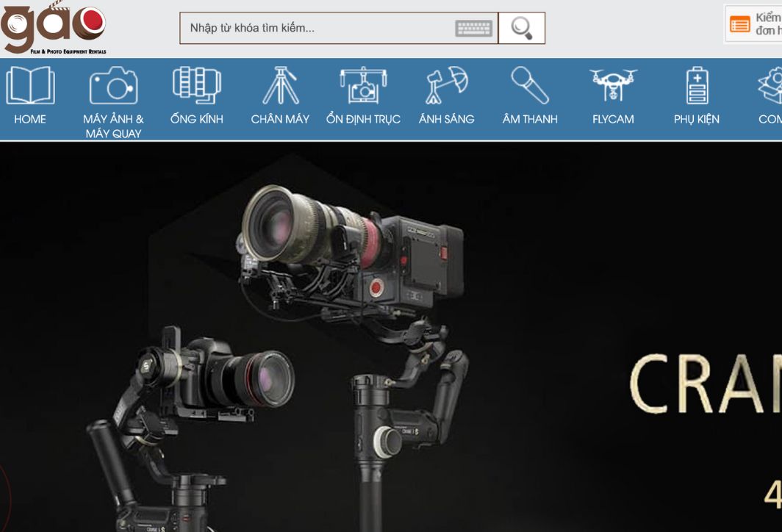Navigate to the FLYCAM menu label
The width and height of the screenshot is (782, 532).
(613, 119)
